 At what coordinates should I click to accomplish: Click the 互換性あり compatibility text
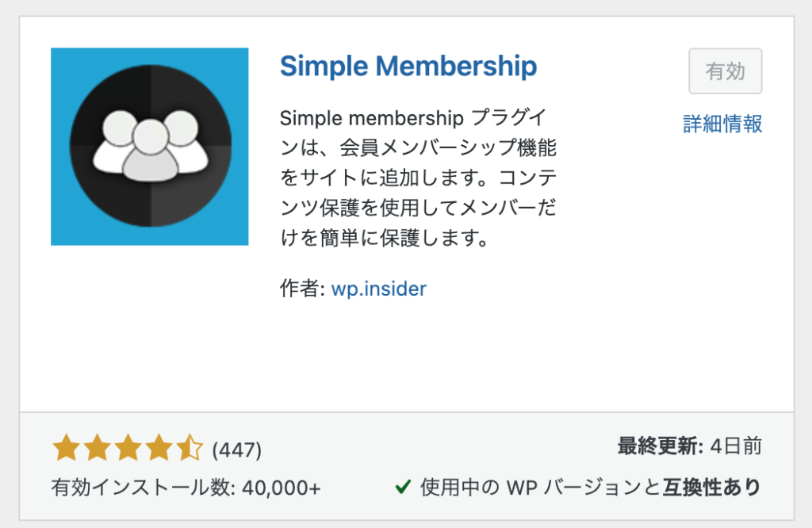(712, 487)
